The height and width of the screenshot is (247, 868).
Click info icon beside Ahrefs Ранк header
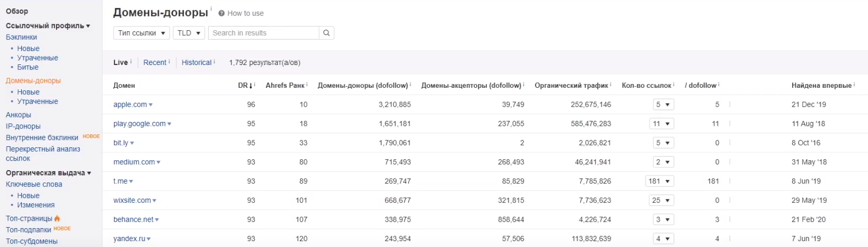(307, 85)
